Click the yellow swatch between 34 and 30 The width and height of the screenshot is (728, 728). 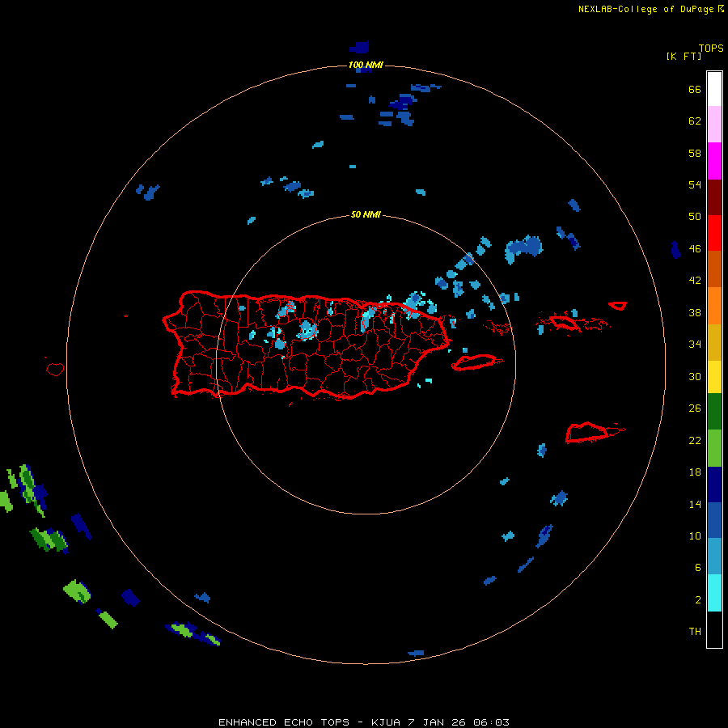coord(714,377)
